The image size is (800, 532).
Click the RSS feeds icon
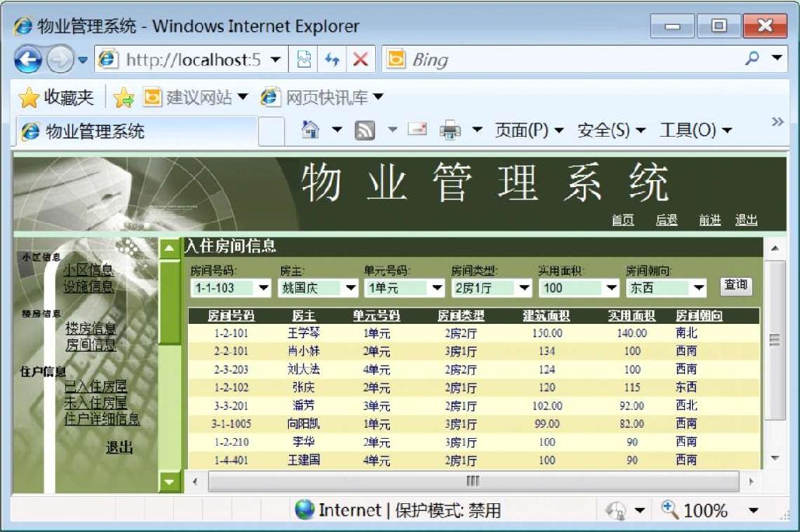pos(364,130)
